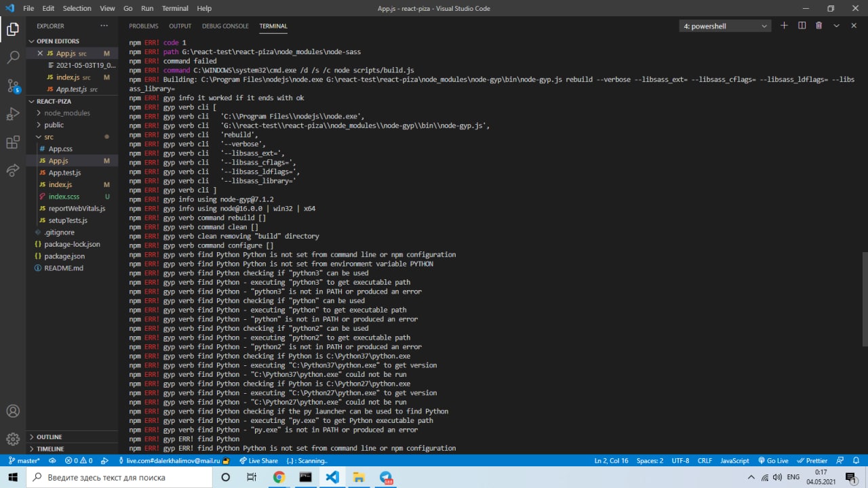Open the notifications bell icon
868x488 pixels.
coord(855,460)
